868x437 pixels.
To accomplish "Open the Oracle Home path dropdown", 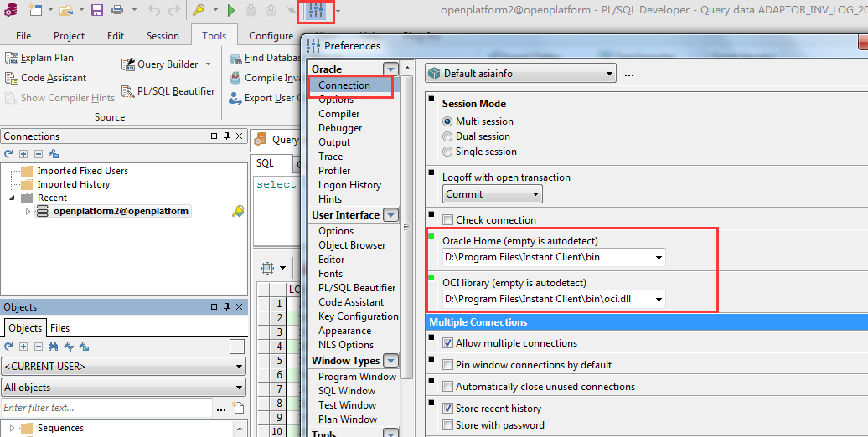I will [659, 257].
